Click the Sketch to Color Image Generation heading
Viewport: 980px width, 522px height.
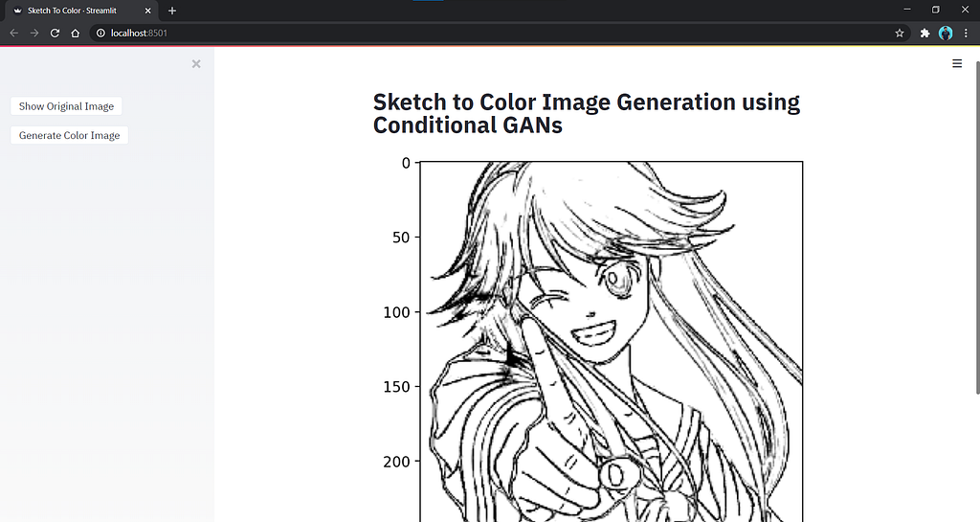[587, 113]
